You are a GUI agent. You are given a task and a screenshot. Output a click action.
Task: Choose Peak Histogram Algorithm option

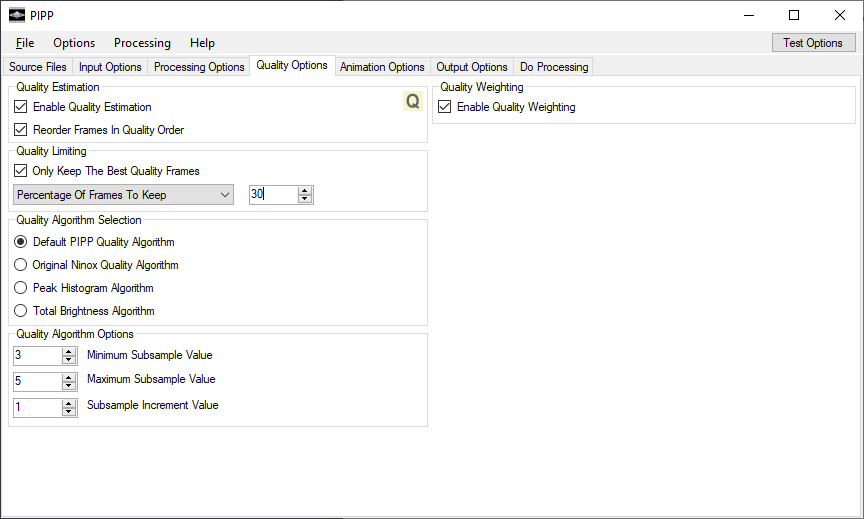[20, 288]
